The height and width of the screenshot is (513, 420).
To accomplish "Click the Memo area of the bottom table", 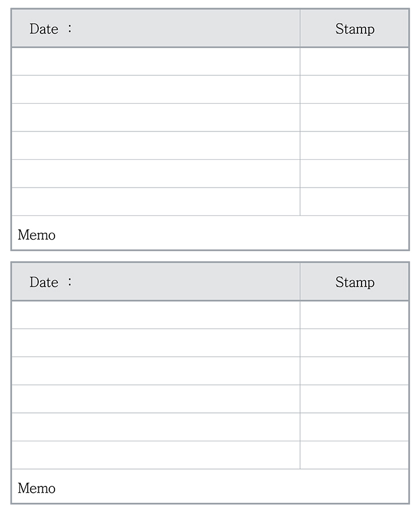I will [210, 487].
